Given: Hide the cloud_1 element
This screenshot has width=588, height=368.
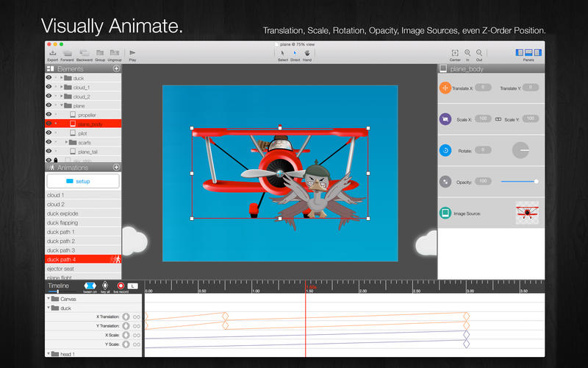Looking at the screenshot, I should 49,87.
